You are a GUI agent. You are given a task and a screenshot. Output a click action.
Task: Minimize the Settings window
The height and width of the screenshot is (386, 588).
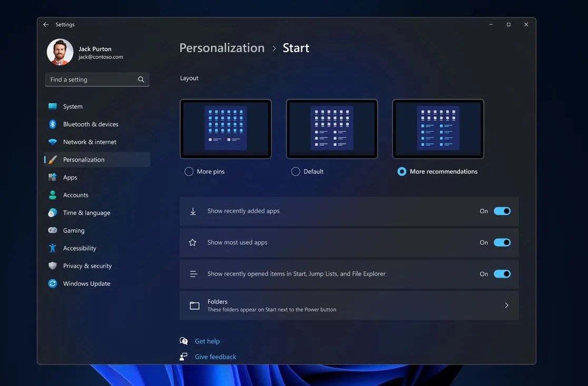(491, 24)
